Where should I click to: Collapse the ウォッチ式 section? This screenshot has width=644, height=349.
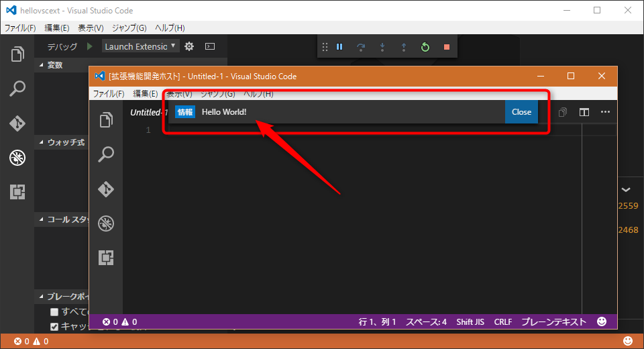point(42,142)
